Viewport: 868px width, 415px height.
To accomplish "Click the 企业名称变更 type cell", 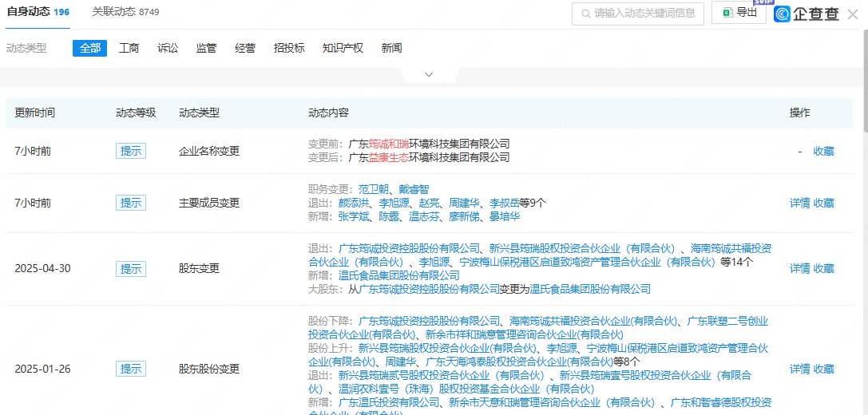I will (209, 151).
